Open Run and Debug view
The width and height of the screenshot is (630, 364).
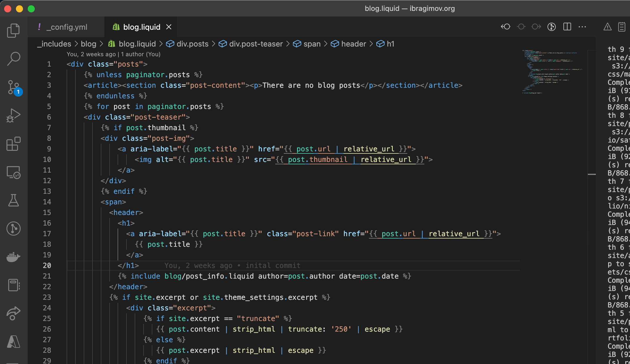(x=13, y=115)
